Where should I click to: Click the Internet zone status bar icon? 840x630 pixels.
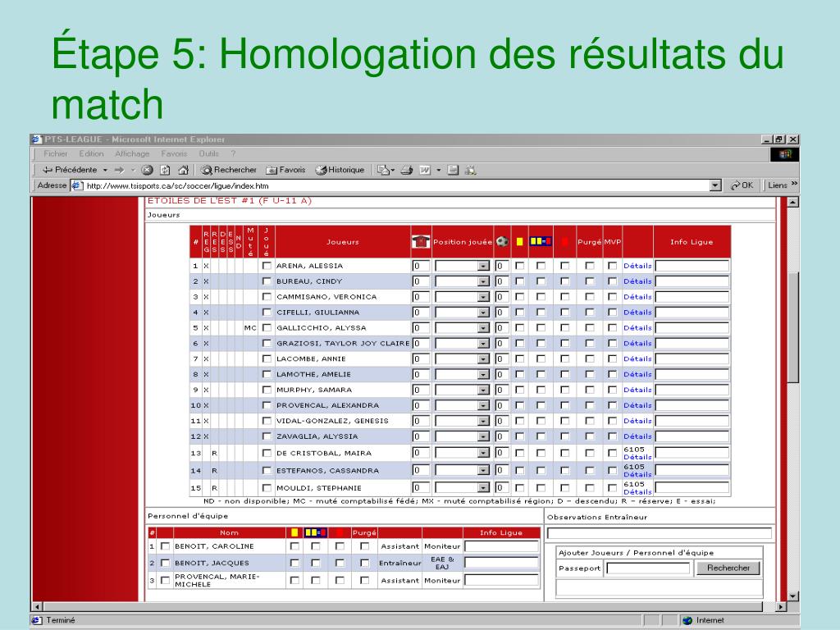(688, 620)
